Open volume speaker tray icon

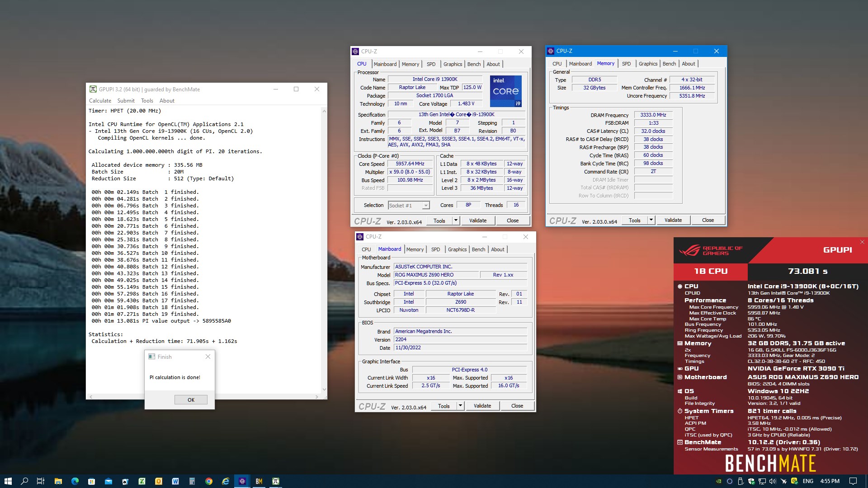click(773, 481)
